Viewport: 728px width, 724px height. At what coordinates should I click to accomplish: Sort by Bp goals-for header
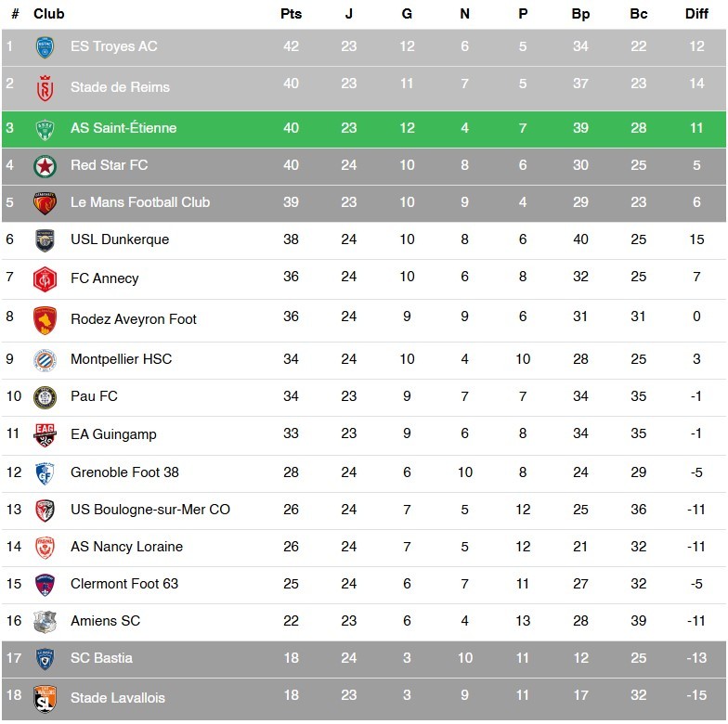click(x=580, y=15)
